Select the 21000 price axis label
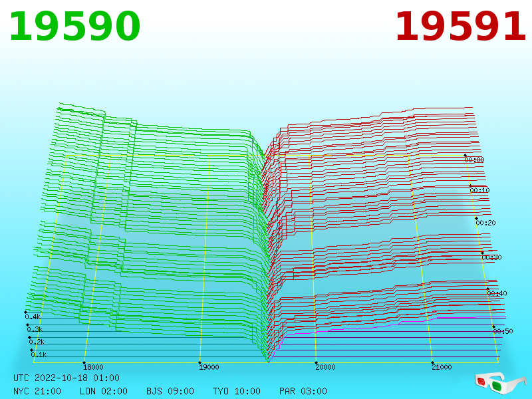The image size is (532, 399). [x=442, y=367]
